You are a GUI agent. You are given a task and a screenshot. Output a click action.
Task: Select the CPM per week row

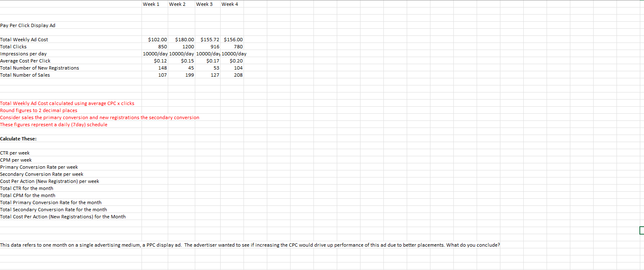(16, 160)
